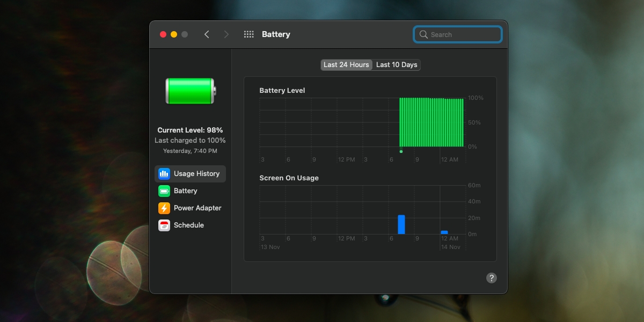This screenshot has height=322, width=644.
Task: Open Schedule settings
Action: point(191,225)
